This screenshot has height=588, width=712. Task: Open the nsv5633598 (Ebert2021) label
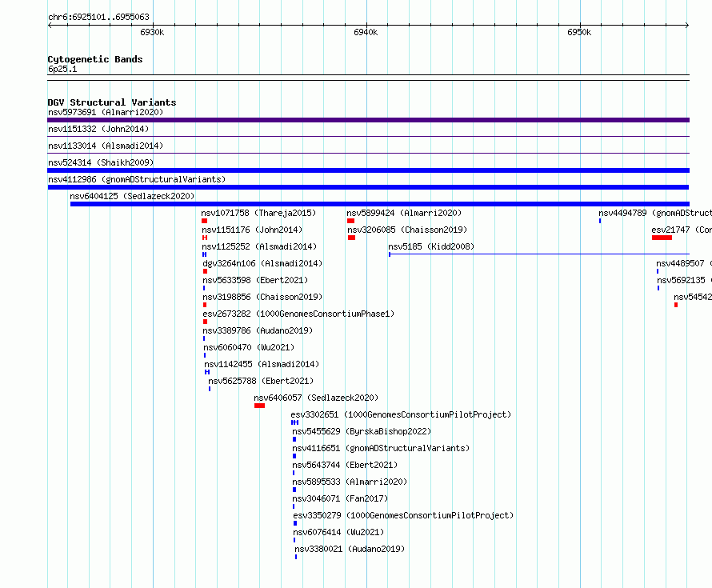255,280
